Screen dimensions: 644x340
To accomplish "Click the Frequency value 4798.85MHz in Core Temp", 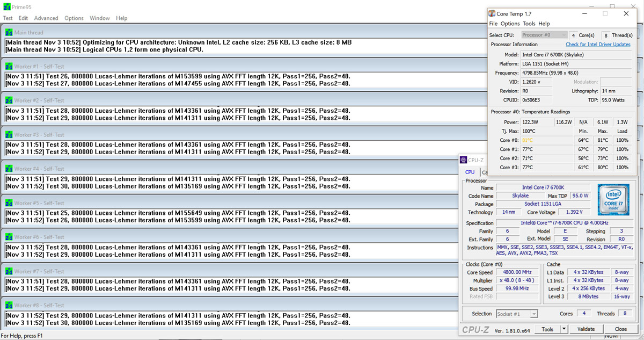I will tap(576, 73).
